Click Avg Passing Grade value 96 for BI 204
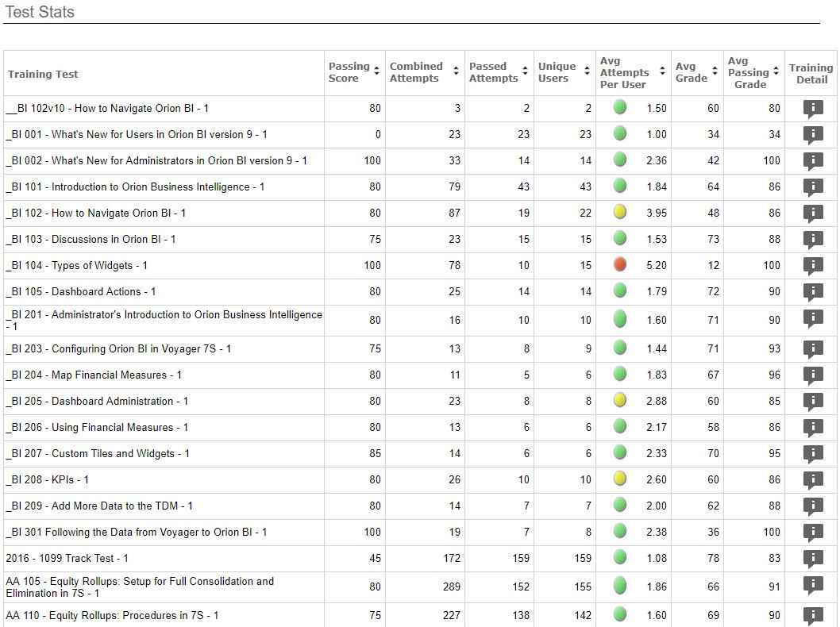 [x=774, y=375]
